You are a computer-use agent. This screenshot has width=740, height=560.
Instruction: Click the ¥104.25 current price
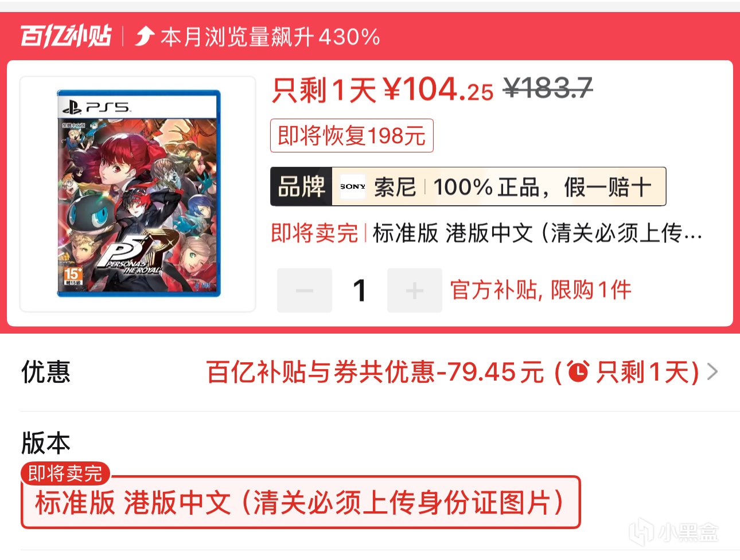tap(438, 89)
